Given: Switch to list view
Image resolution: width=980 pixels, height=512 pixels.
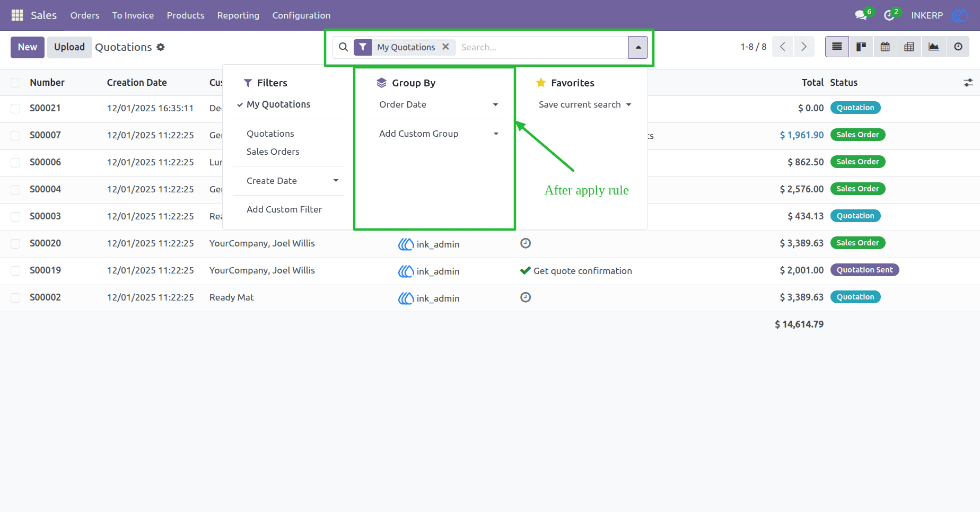Looking at the screenshot, I should pyautogui.click(x=837, y=47).
